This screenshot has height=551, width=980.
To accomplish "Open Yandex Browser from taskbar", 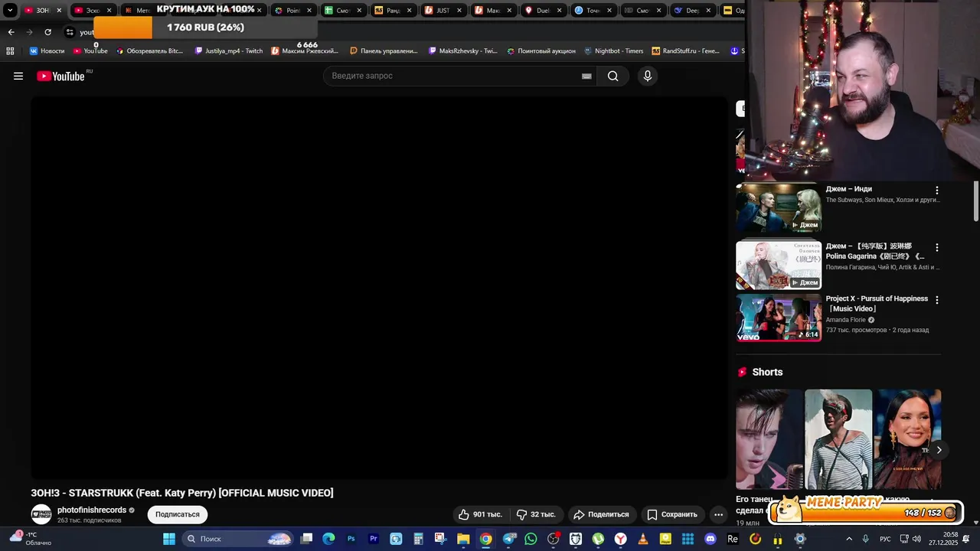I will click(x=620, y=539).
